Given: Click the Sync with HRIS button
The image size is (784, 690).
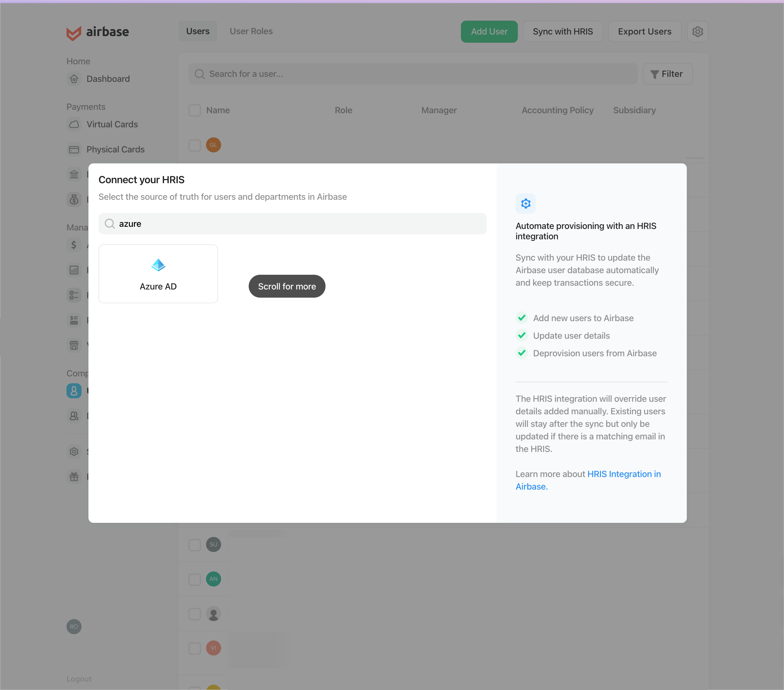Looking at the screenshot, I should 563,31.
